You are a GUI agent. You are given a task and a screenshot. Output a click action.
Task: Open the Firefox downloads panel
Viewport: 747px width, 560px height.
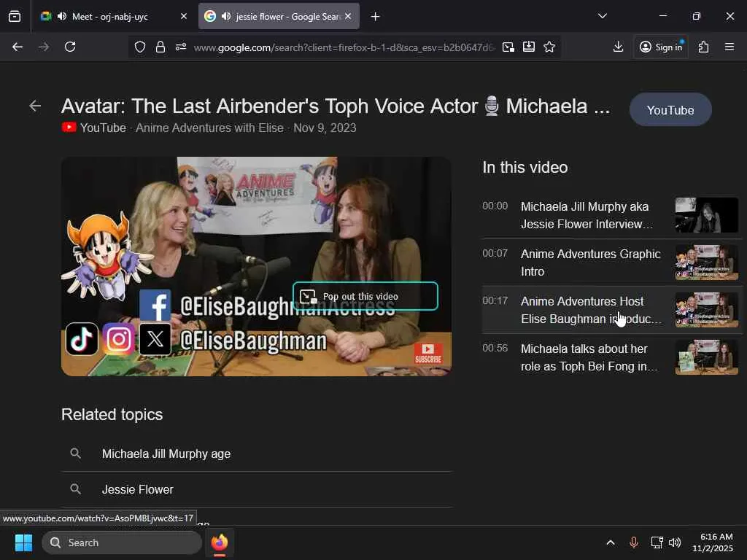click(619, 47)
